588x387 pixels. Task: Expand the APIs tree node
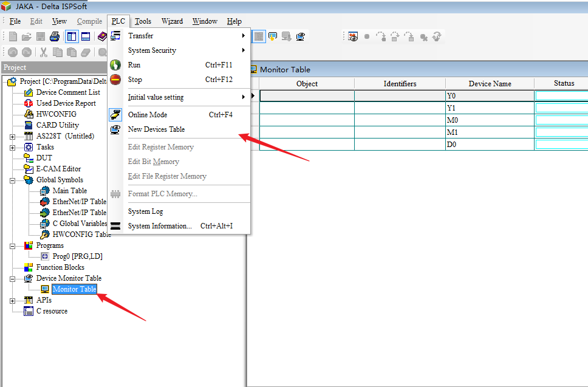point(12,301)
